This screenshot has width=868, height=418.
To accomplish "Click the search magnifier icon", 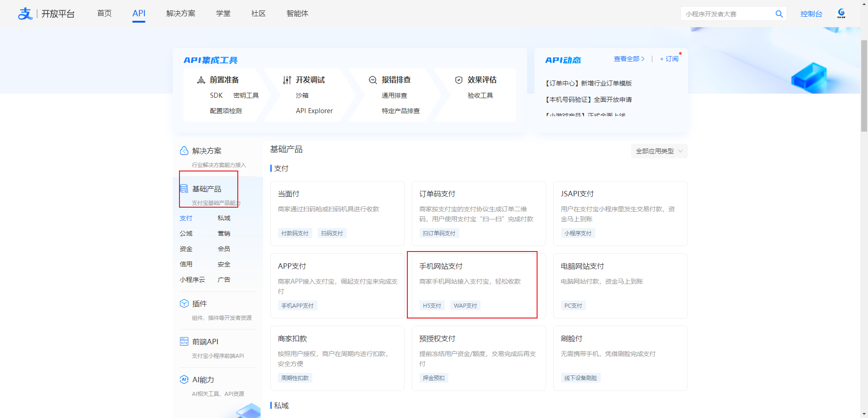I will [779, 14].
